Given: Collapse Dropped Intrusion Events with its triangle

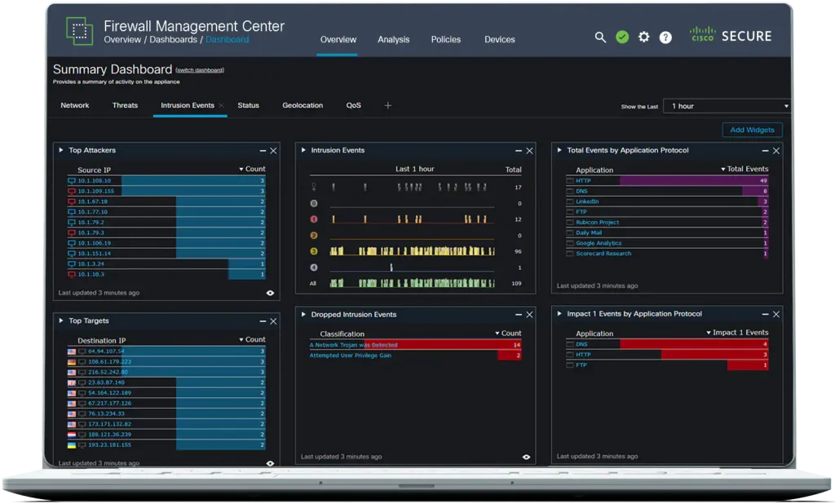Looking at the screenshot, I should 303,314.
